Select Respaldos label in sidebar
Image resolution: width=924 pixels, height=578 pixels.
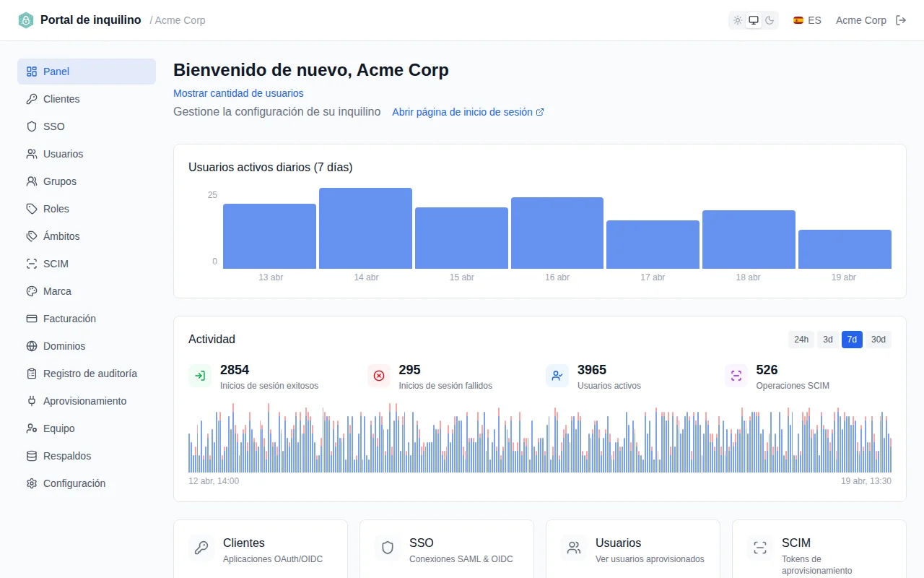point(67,456)
